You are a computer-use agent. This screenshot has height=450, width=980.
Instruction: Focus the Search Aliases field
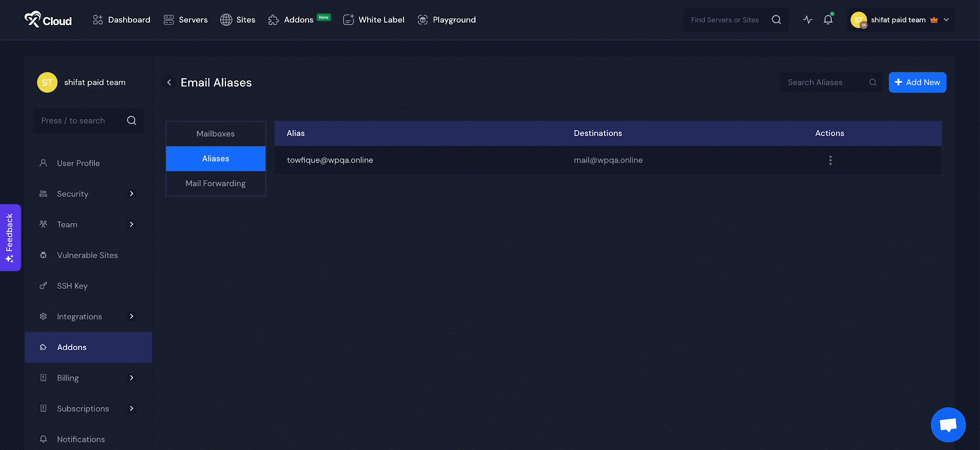click(x=831, y=82)
